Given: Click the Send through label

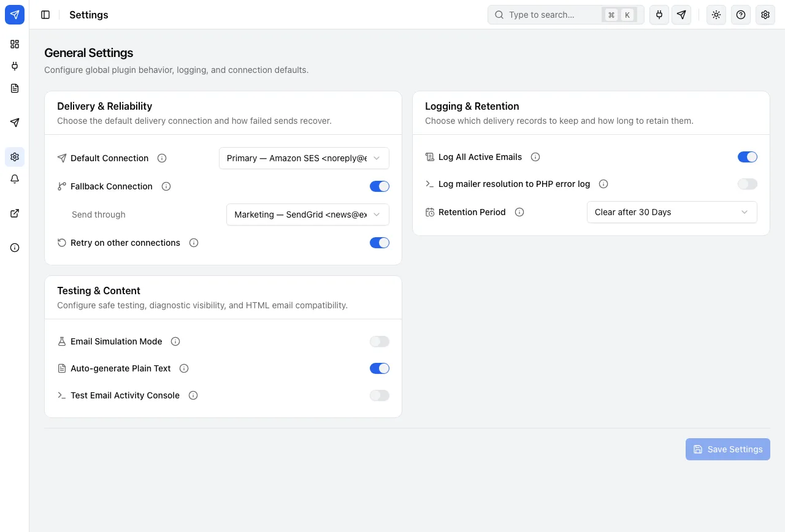Looking at the screenshot, I should [x=99, y=215].
